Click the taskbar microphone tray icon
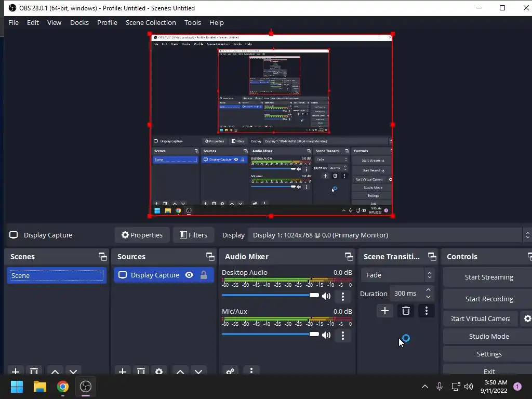The width and height of the screenshot is (532, 399). 440,387
